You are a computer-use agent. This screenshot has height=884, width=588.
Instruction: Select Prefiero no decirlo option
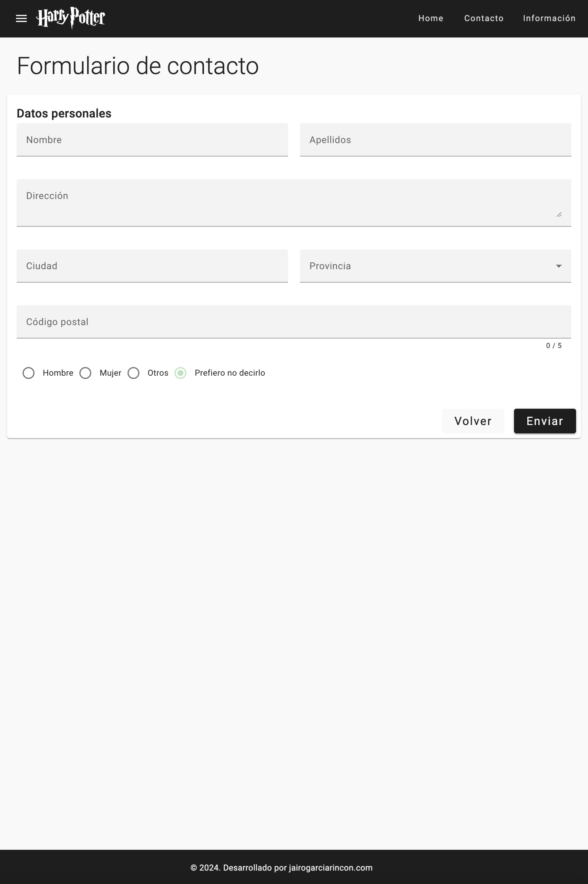coord(180,373)
